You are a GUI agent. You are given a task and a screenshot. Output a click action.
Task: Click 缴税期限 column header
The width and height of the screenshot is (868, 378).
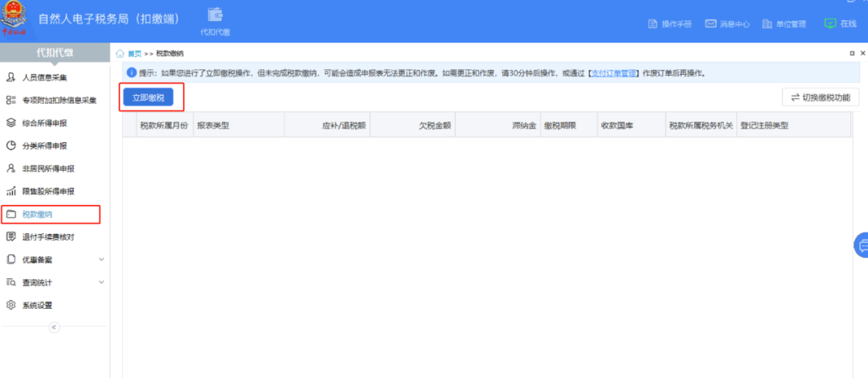pyautogui.click(x=569, y=125)
